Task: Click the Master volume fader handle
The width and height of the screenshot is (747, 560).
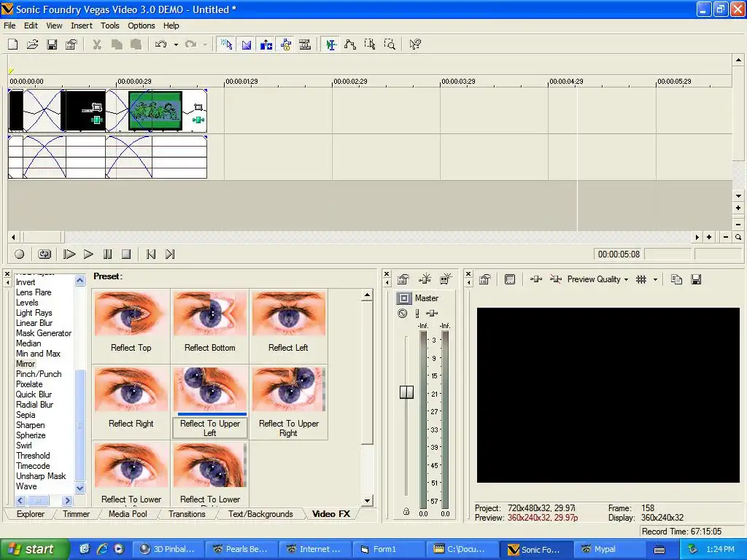Action: (406, 392)
